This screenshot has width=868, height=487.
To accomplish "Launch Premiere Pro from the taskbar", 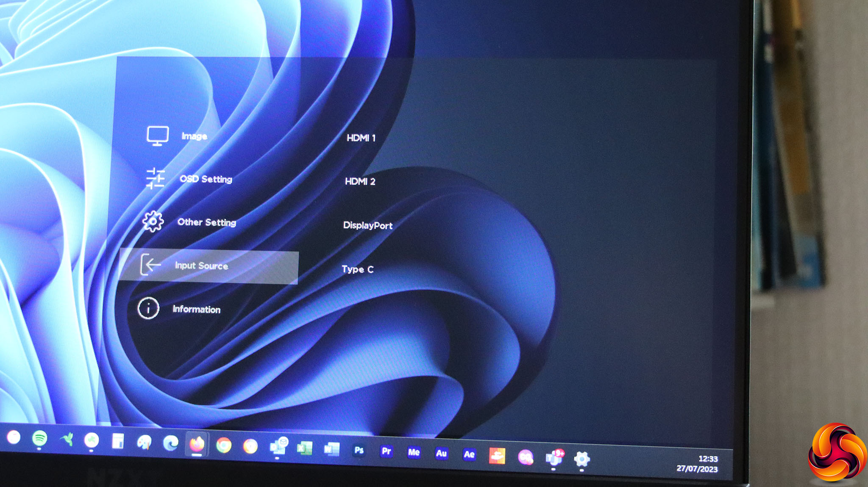I will click(386, 451).
